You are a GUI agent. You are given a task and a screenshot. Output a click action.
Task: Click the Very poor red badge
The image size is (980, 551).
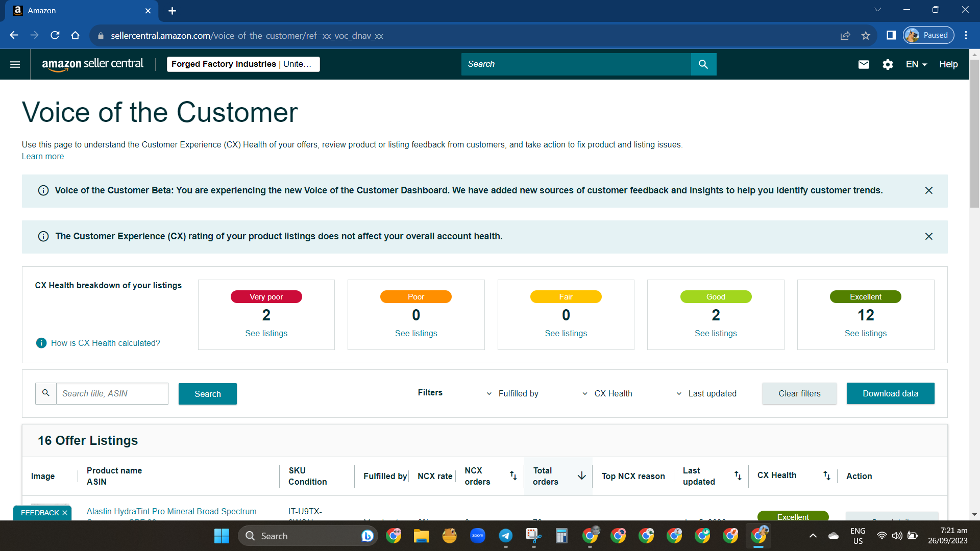click(266, 296)
